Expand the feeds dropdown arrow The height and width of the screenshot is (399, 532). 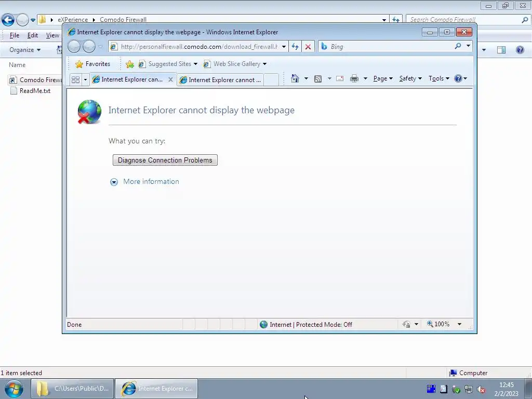[329, 79]
